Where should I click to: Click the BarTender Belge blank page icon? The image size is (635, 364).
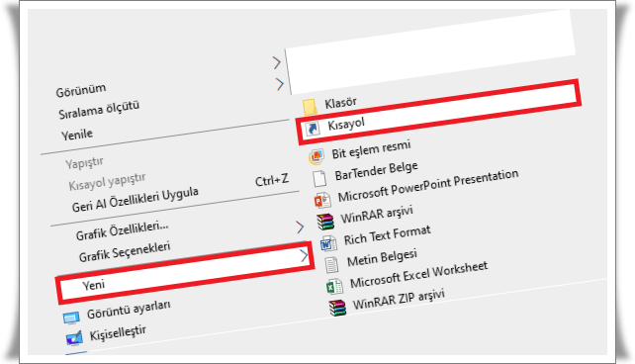[319, 179]
